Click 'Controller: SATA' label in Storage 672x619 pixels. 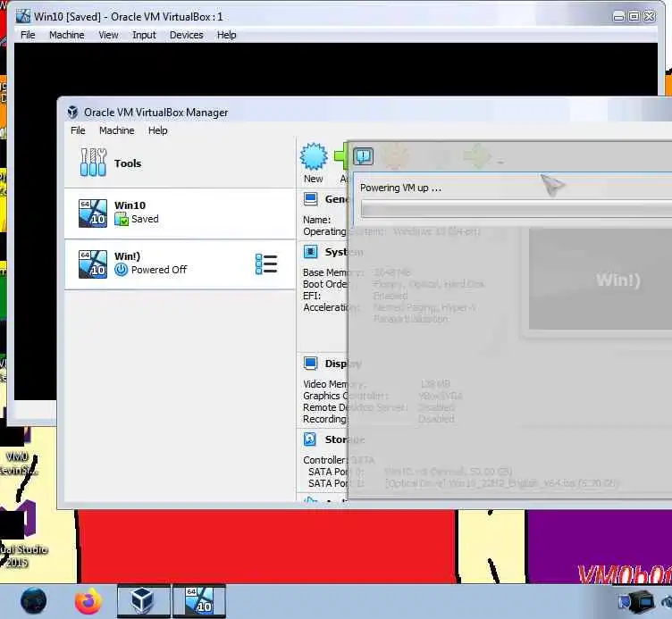point(339,460)
